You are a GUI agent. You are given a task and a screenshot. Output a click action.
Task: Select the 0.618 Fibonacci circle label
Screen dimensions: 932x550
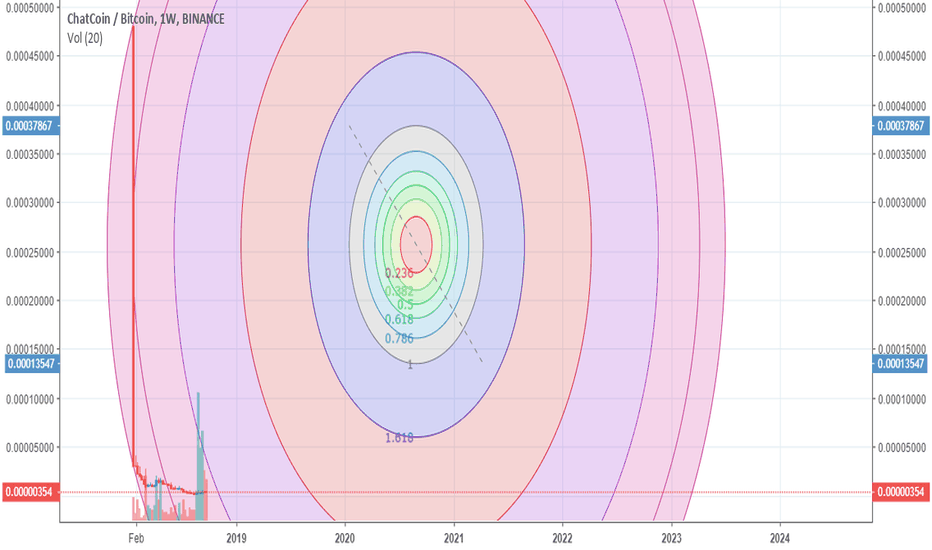click(x=399, y=319)
